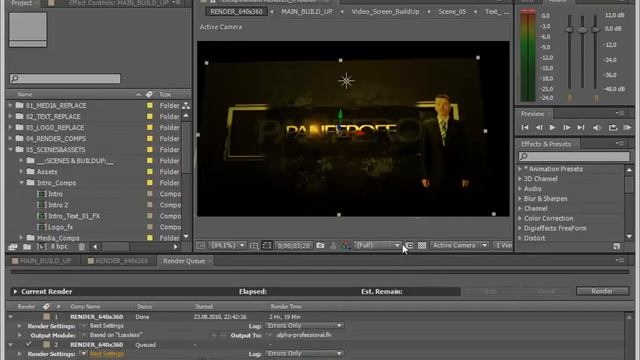
Task: Go to first frame in Preview panel
Action: [525, 128]
